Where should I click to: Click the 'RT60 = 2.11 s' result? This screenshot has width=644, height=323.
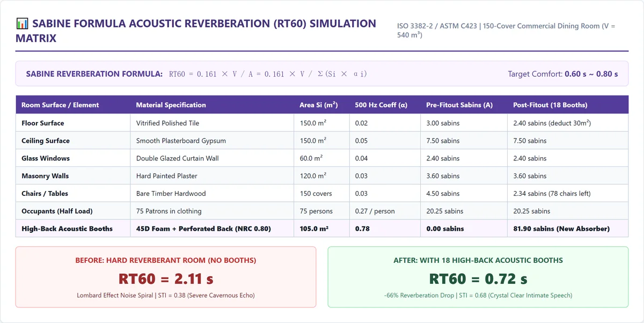[166, 278]
